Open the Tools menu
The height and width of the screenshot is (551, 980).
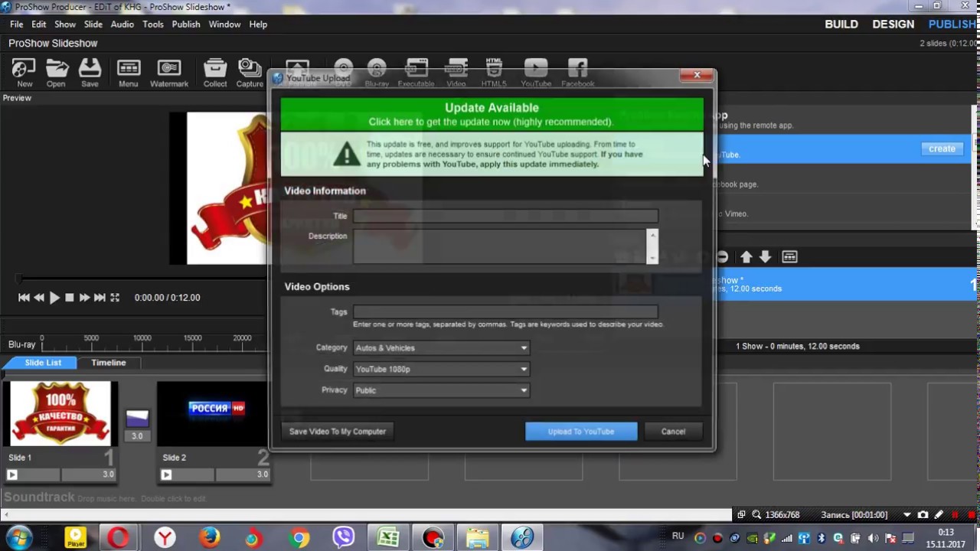[x=153, y=24]
